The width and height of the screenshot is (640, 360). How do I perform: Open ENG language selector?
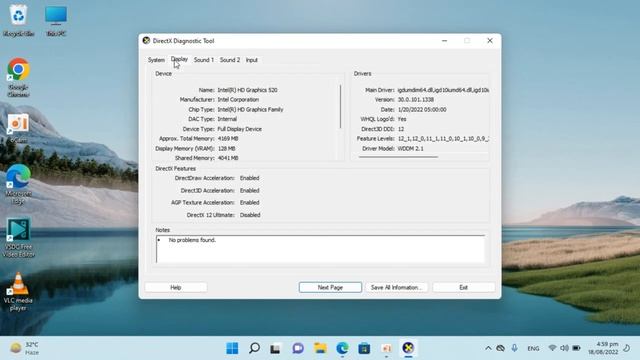[533, 348]
